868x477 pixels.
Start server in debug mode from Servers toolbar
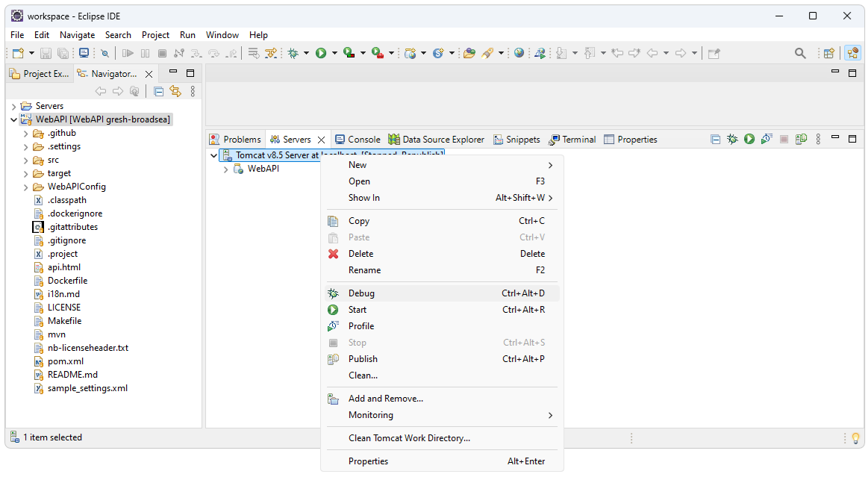(732, 140)
